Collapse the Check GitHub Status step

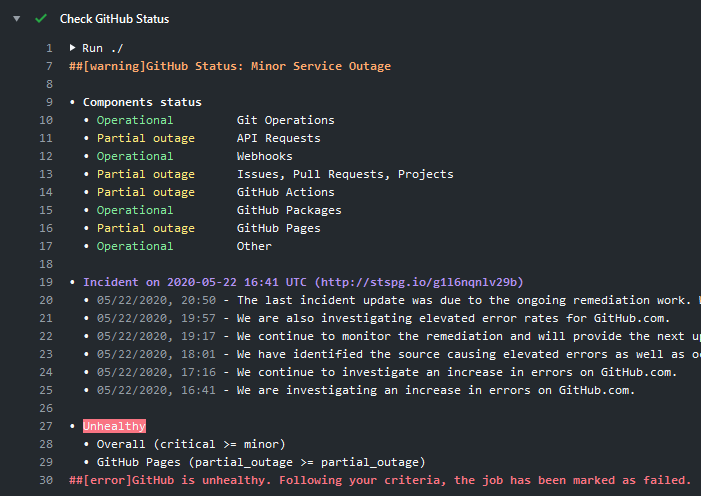[17, 19]
